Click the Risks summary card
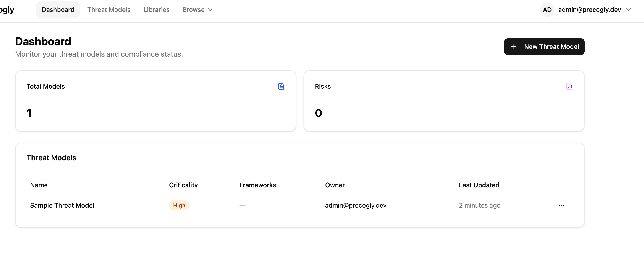 (x=444, y=101)
